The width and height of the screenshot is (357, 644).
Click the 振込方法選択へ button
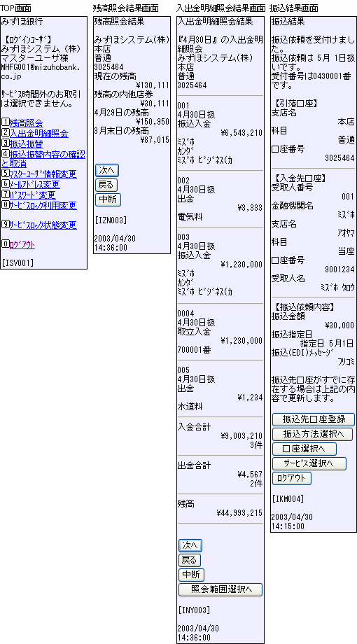(x=312, y=434)
